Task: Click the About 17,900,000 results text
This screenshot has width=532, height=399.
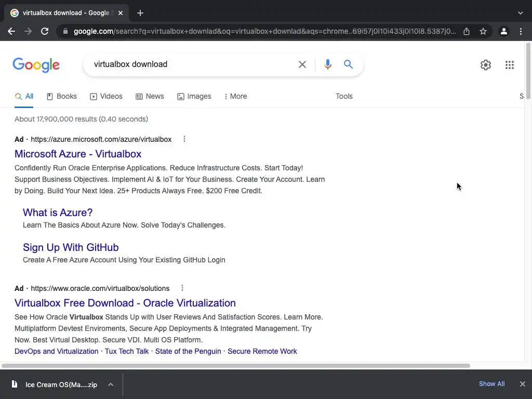Action: [81, 119]
